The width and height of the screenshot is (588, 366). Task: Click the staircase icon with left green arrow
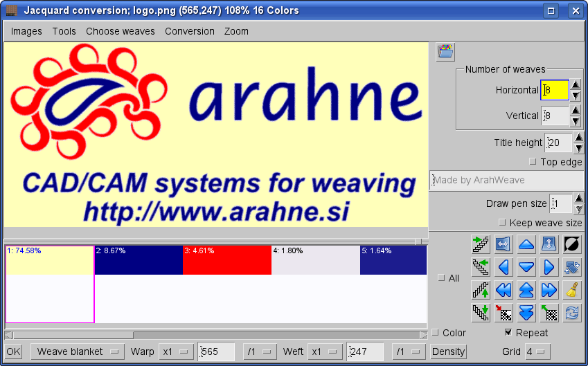coord(481,268)
